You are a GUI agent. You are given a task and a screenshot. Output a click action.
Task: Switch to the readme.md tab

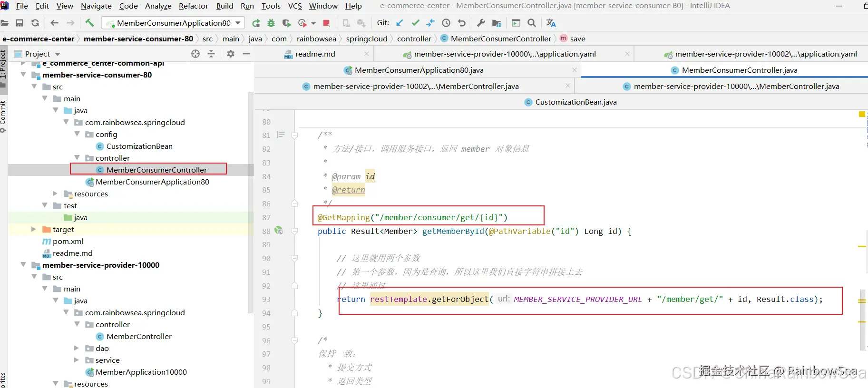[x=315, y=54]
